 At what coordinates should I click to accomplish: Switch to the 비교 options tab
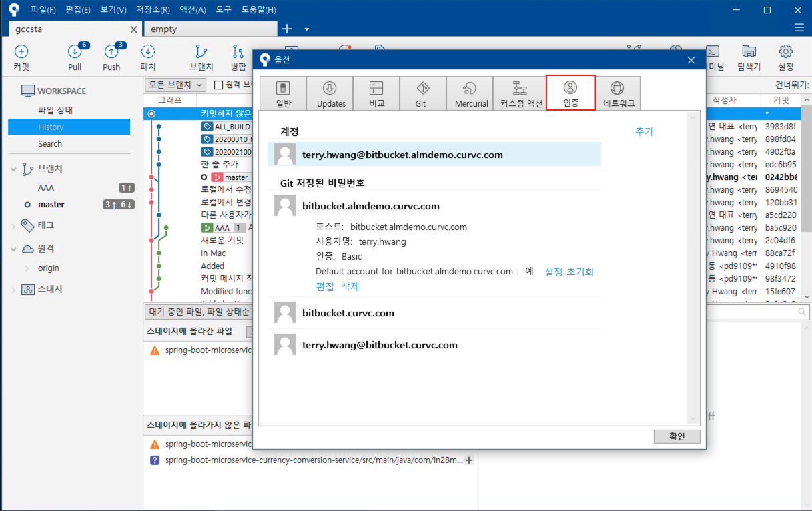pyautogui.click(x=376, y=93)
